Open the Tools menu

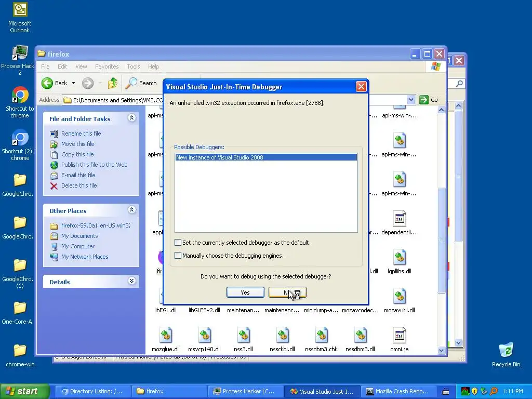point(134,66)
